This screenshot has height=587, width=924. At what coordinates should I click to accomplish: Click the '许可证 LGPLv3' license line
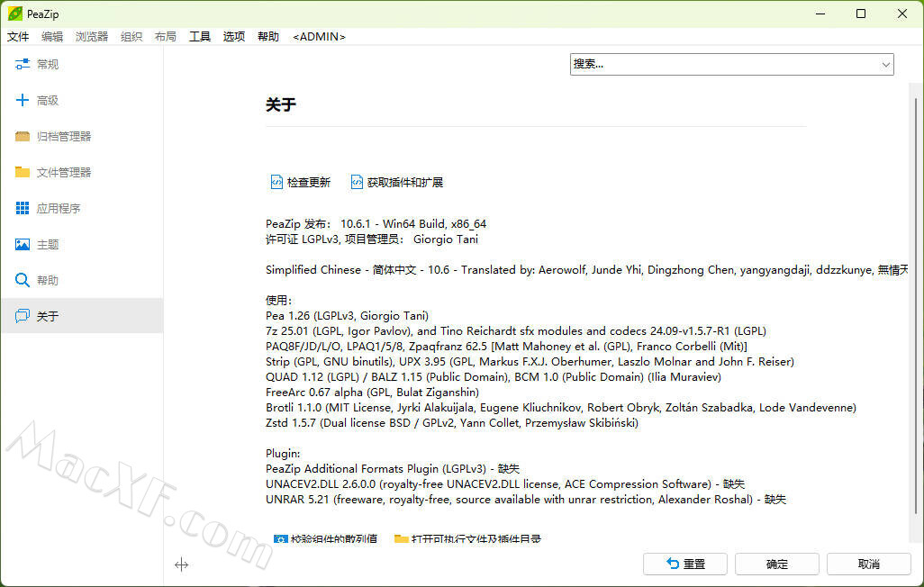372,239
